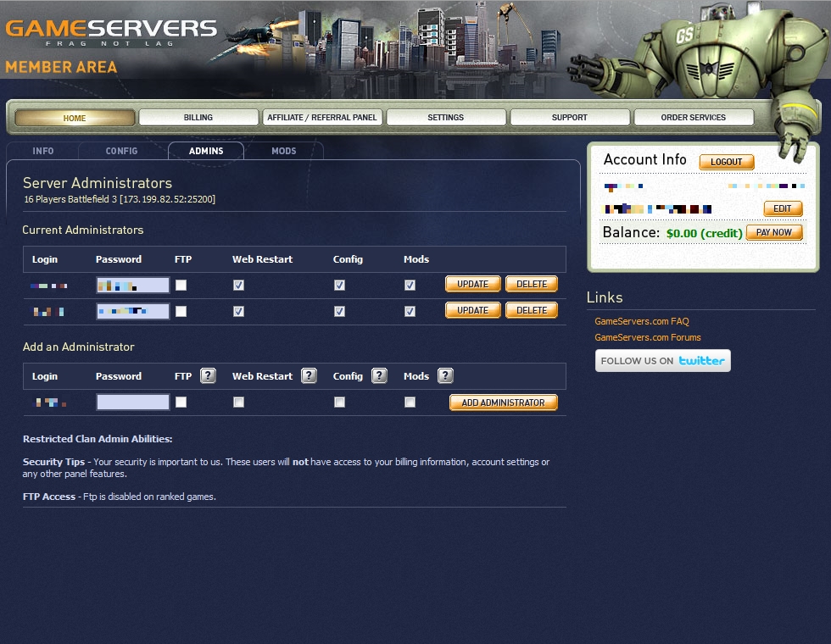Image resolution: width=831 pixels, height=644 pixels.
Task: Toggle Mods checkbox for second administrator
Action: click(410, 312)
